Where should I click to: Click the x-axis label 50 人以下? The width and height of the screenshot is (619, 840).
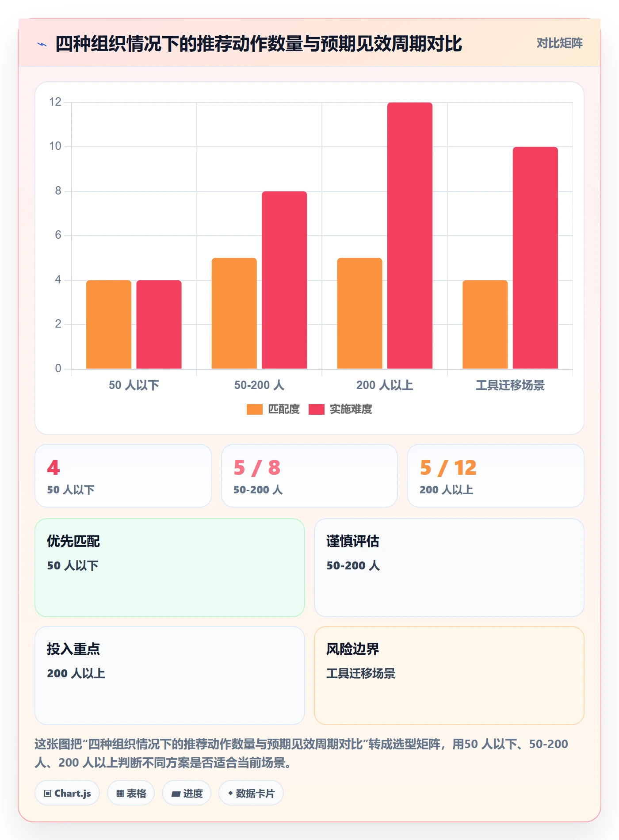point(134,385)
